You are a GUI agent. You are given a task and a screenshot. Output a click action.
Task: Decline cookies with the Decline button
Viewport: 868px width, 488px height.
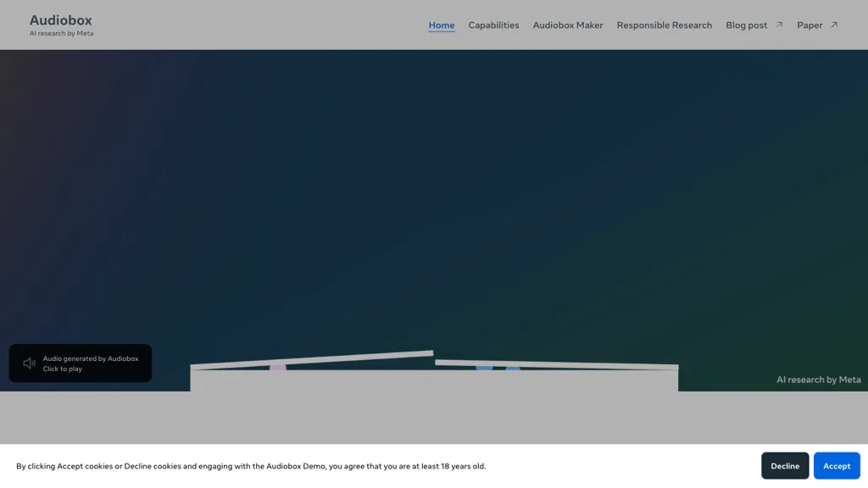pos(785,466)
